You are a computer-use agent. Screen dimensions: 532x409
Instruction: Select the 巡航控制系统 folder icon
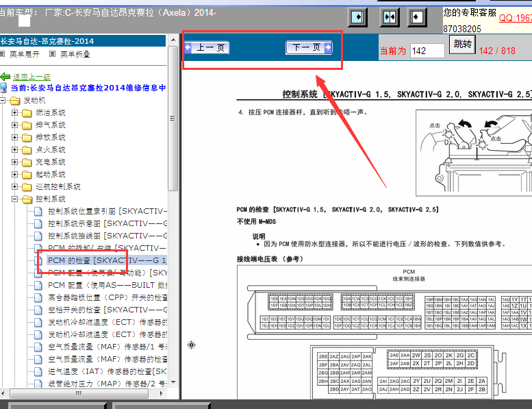point(27,186)
